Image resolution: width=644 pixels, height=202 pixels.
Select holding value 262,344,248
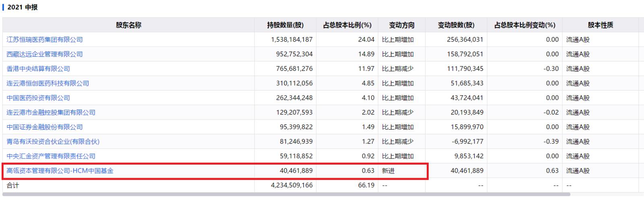coord(294,98)
